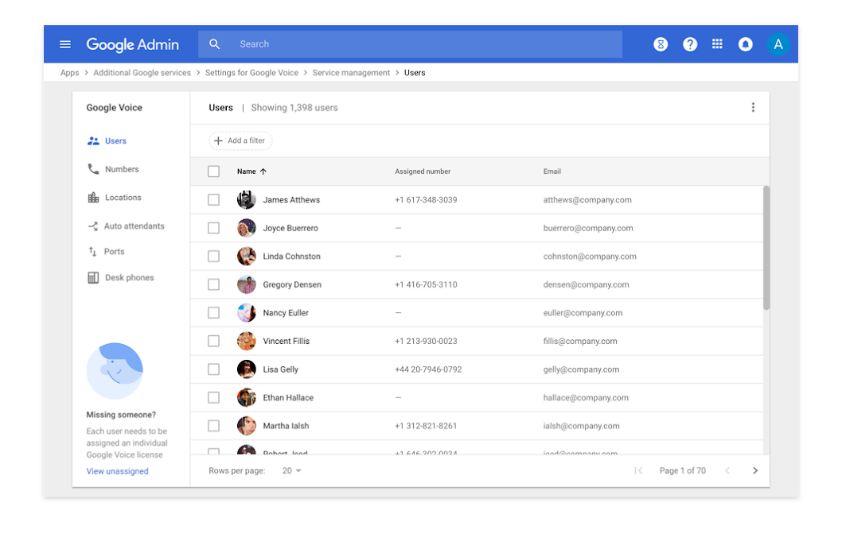Open user James Atthews
The width and height of the screenshot is (843, 535).
(x=291, y=199)
